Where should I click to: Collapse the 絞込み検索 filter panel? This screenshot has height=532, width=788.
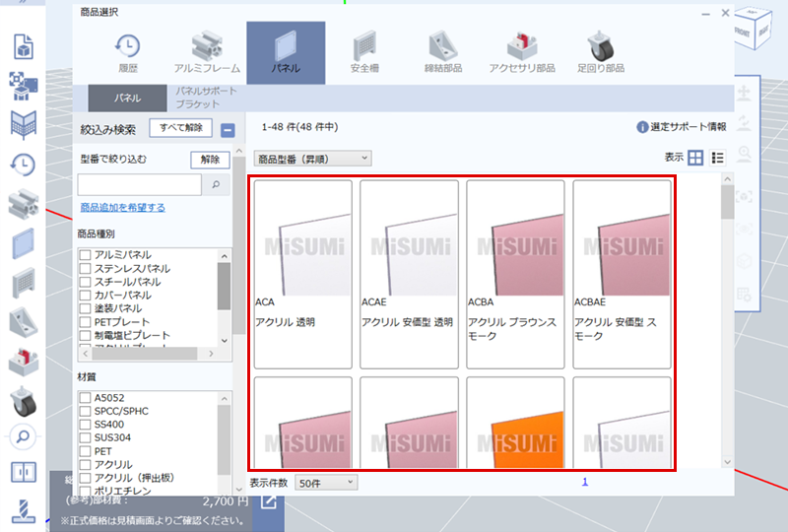click(228, 129)
